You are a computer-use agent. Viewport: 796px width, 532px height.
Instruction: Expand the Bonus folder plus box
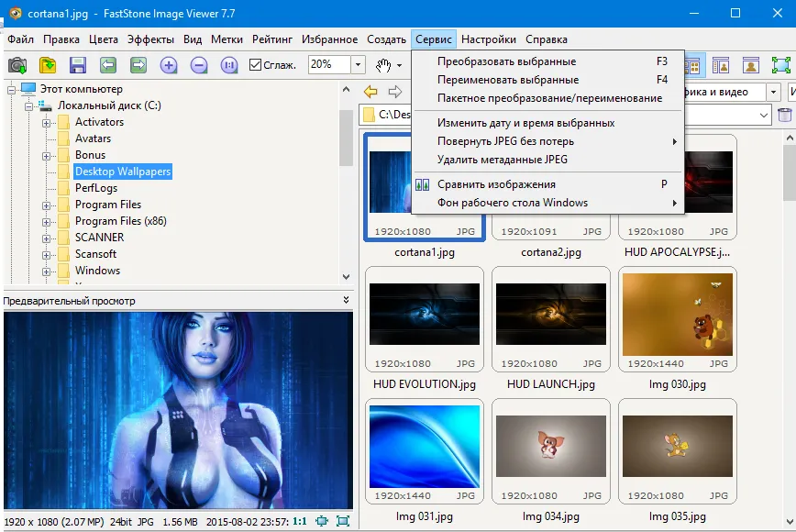tap(46, 156)
